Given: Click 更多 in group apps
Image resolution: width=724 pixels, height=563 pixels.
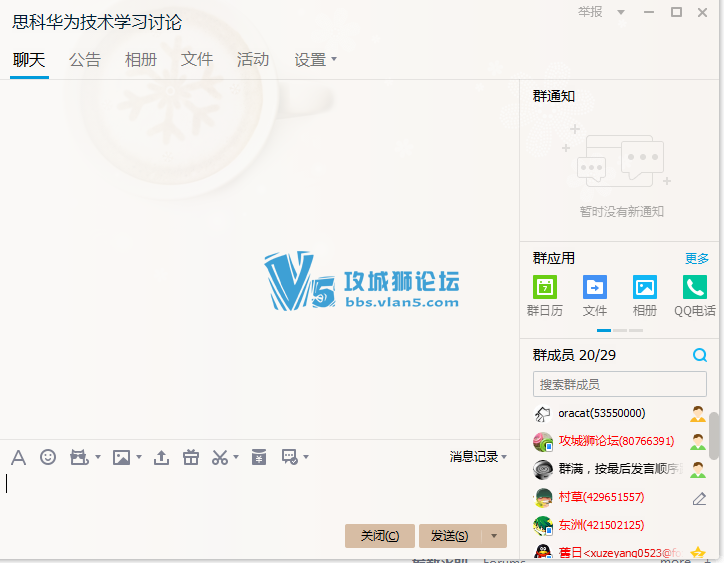Looking at the screenshot, I should [x=697, y=259].
